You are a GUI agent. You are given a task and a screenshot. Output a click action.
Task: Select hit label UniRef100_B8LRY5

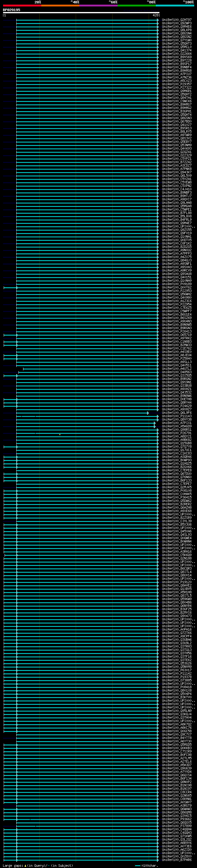pos(177,131)
